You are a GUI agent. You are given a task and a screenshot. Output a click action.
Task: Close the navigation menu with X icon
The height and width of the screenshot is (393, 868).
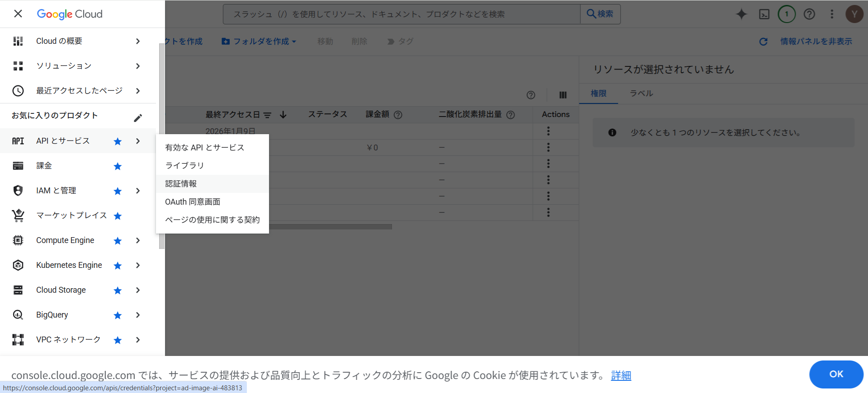pyautogui.click(x=18, y=14)
